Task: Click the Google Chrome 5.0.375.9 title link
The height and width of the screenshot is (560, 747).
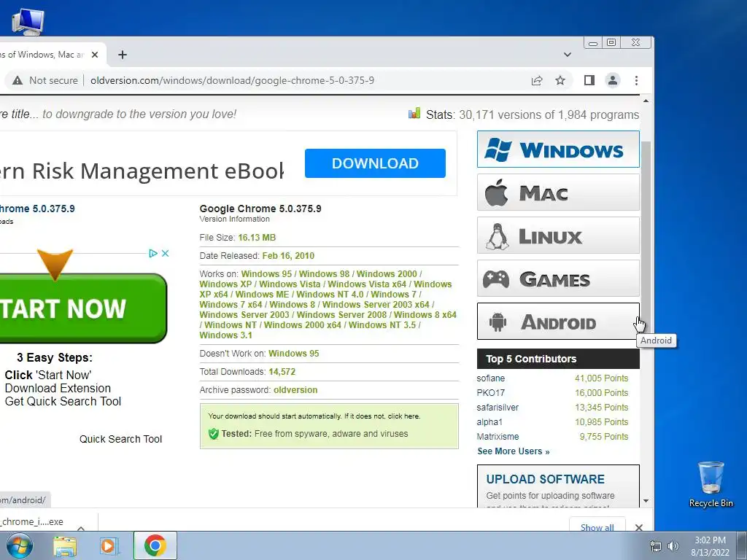Action: 37,209
